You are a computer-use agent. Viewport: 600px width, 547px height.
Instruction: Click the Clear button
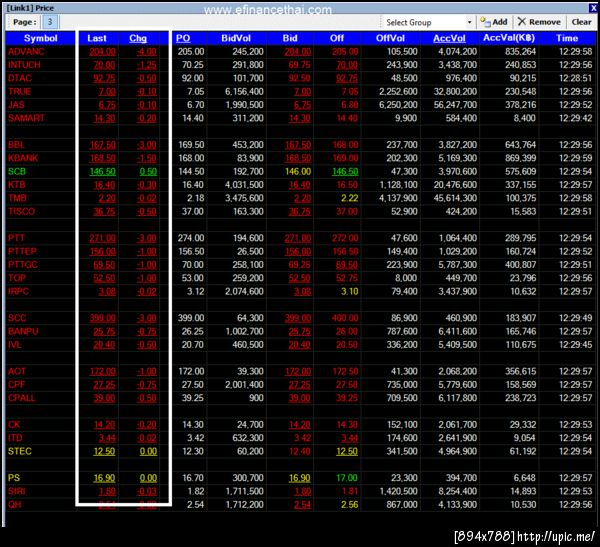(581, 22)
